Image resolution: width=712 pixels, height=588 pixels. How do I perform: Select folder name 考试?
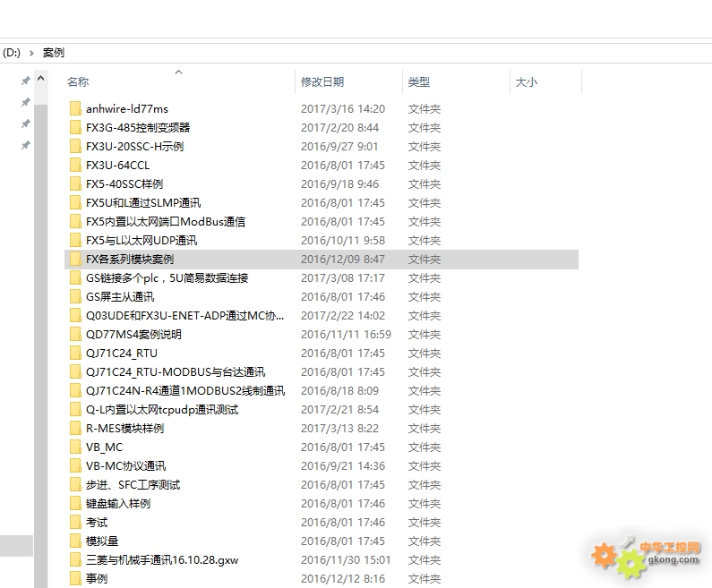[x=97, y=523]
